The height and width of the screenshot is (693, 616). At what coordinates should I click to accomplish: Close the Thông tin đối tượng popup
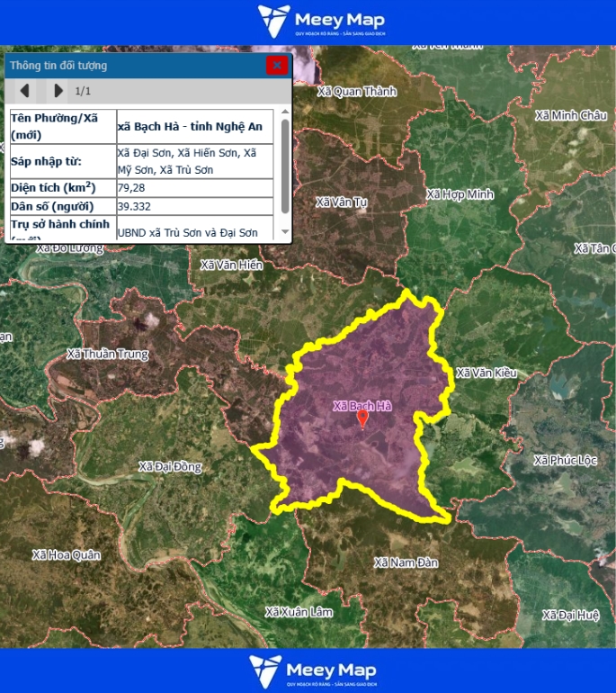[277, 65]
